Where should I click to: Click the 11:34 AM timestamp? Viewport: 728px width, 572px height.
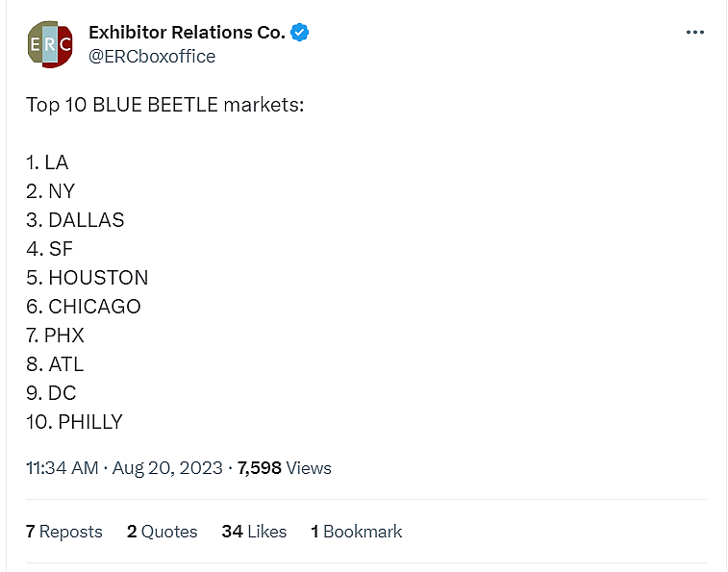(x=63, y=468)
